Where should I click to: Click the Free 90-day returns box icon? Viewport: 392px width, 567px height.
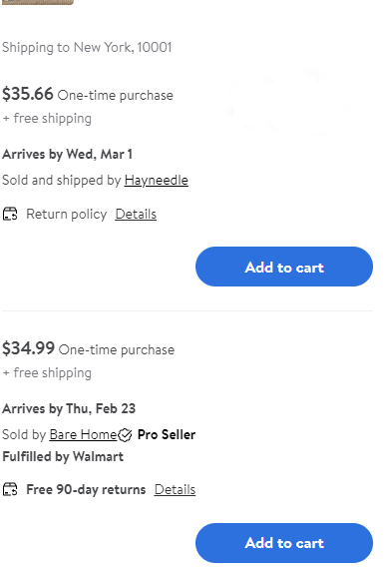tap(10, 489)
